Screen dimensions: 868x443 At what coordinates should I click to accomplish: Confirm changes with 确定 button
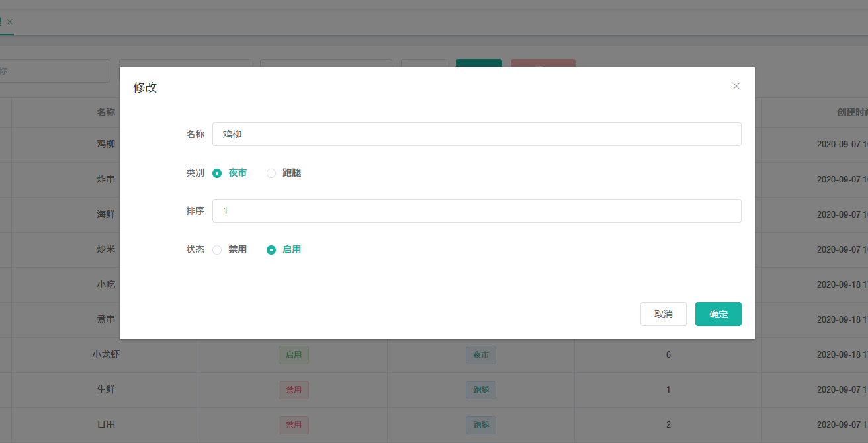click(718, 314)
